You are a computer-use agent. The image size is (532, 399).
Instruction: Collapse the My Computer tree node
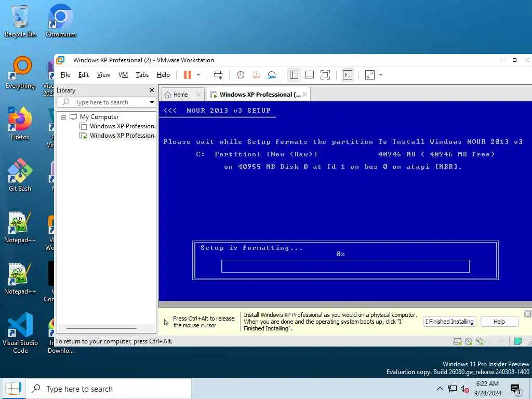coord(63,117)
